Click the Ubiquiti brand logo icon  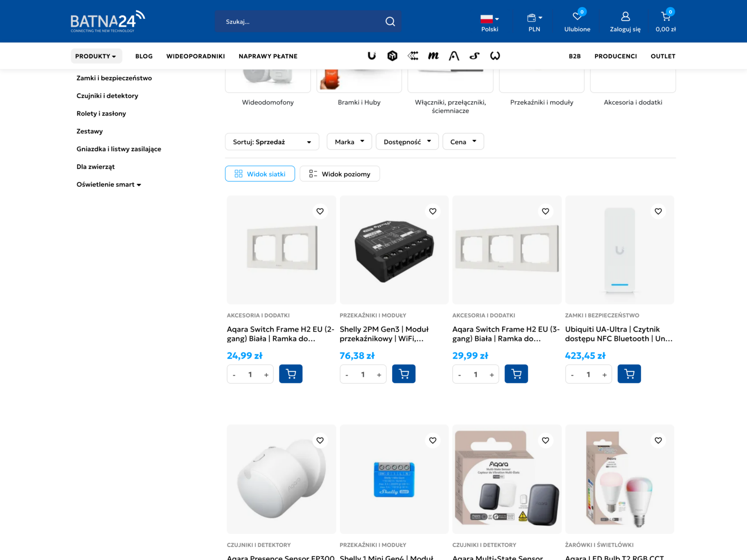pos(372,56)
